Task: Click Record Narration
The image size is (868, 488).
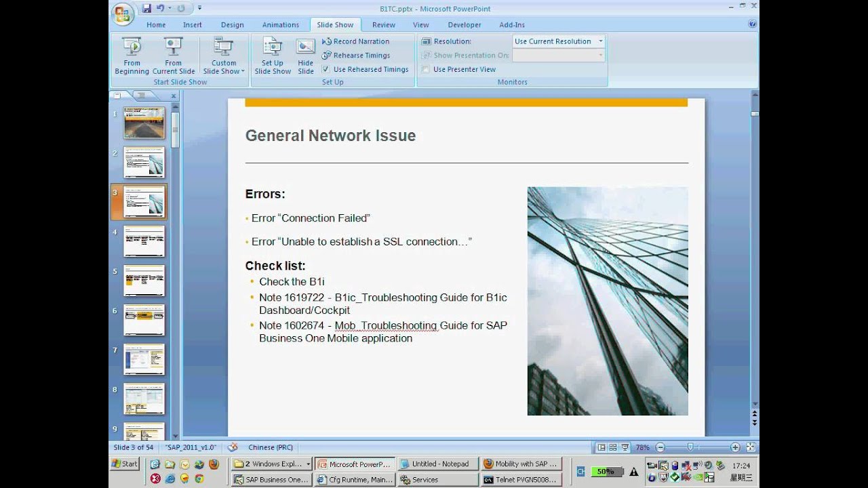Action: [356, 41]
